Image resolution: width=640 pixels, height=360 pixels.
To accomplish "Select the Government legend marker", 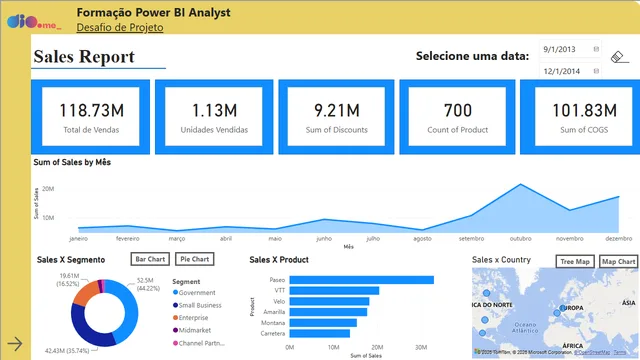I will [176, 292].
